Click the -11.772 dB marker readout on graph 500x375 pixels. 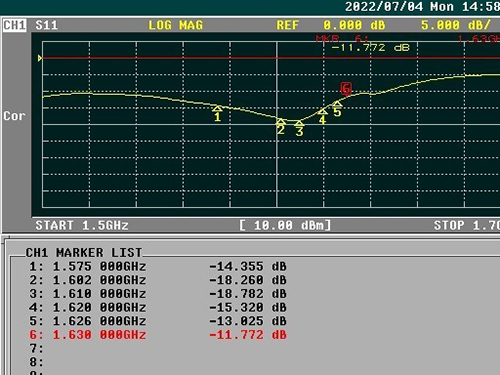pyautogui.click(x=370, y=48)
